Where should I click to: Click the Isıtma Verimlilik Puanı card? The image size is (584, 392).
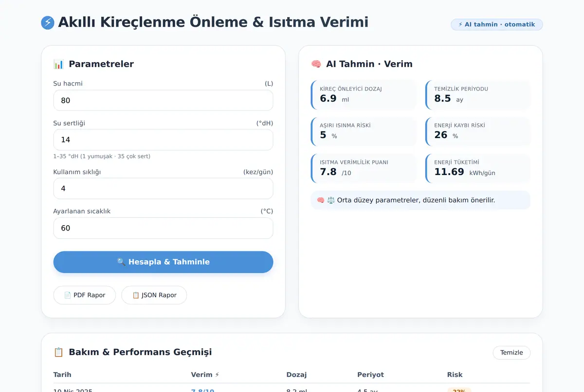[364, 168]
